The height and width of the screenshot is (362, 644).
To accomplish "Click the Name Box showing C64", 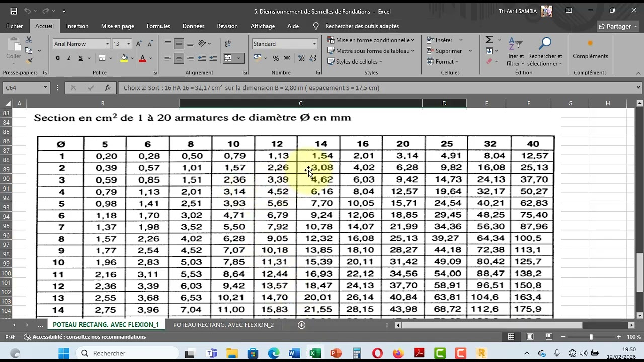I will (26, 88).
